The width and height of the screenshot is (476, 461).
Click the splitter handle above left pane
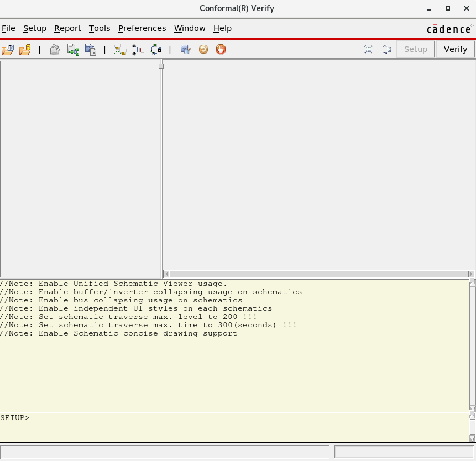pos(161,66)
